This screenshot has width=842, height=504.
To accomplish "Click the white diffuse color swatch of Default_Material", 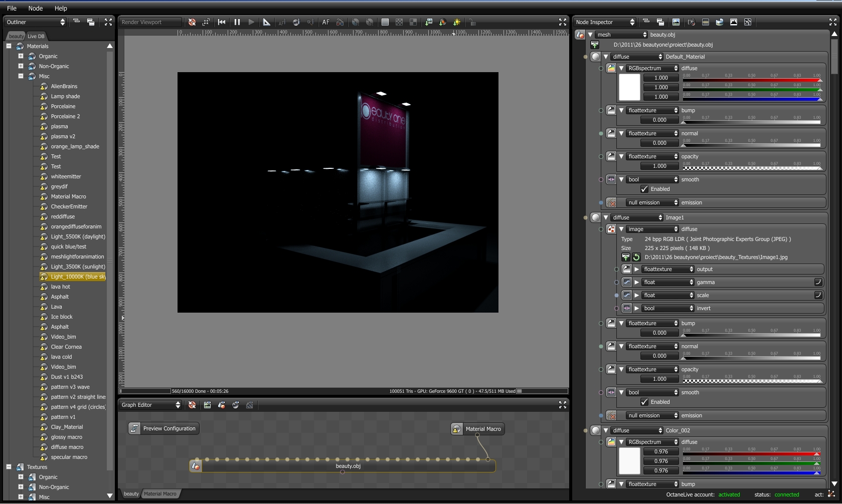I will (x=629, y=87).
